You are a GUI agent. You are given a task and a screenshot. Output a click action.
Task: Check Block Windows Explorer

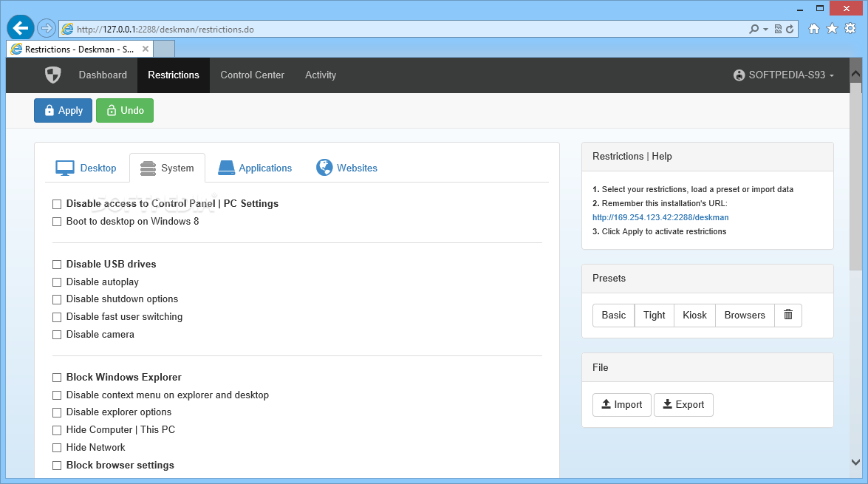coord(56,378)
